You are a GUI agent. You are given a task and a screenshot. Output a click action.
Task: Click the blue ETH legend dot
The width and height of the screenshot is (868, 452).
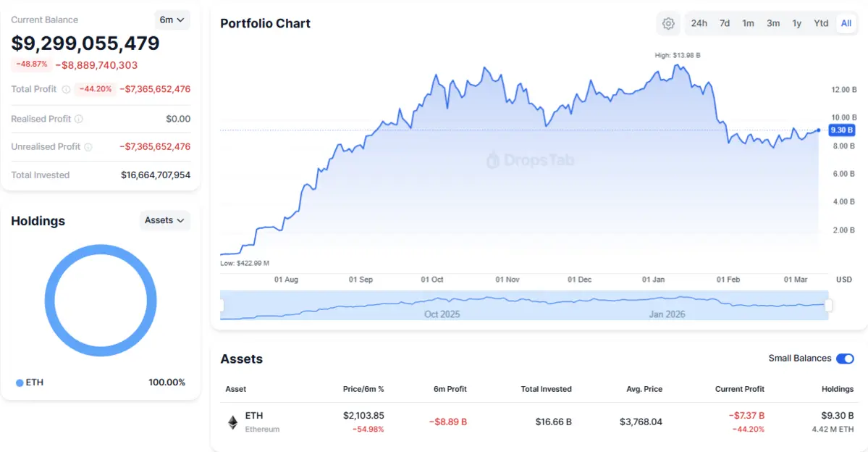click(20, 382)
